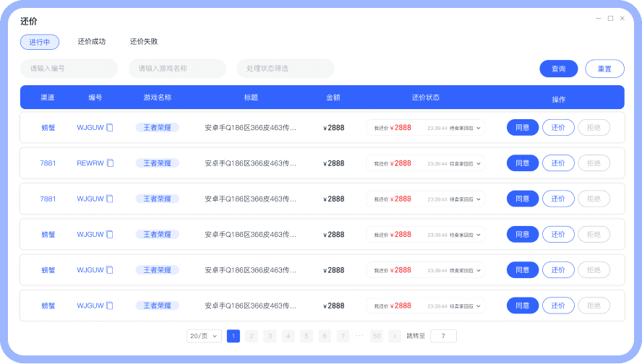Click 拒绝 in the REWRW row
642x364 pixels.
coord(594,163)
